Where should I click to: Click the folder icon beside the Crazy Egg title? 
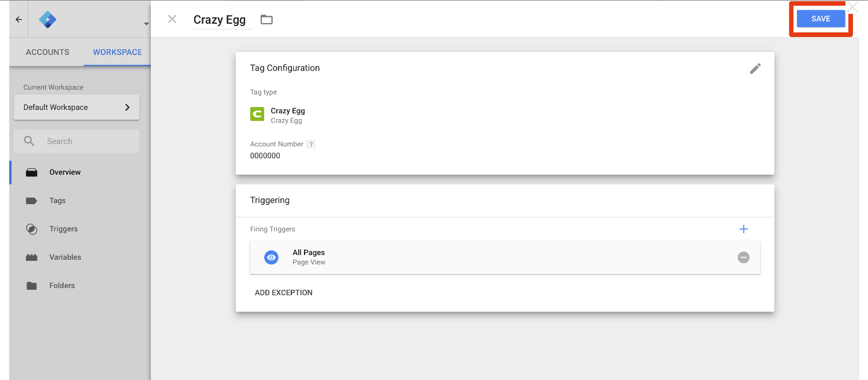[x=266, y=20]
